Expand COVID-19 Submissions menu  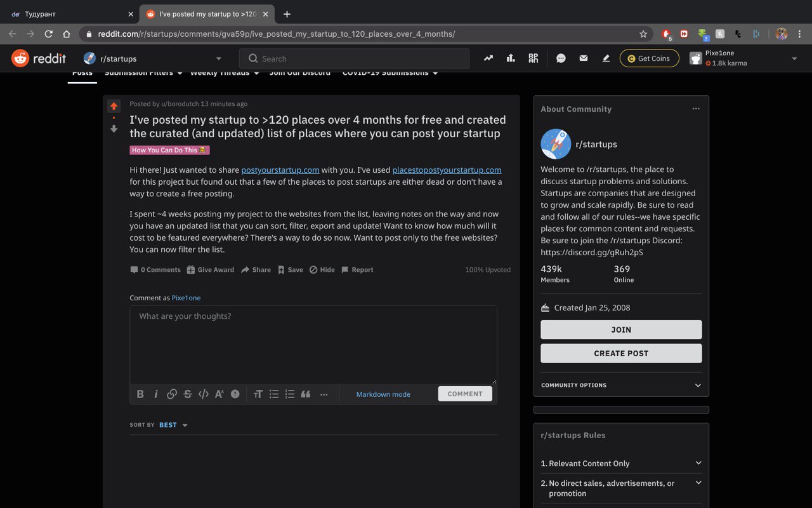pos(390,74)
